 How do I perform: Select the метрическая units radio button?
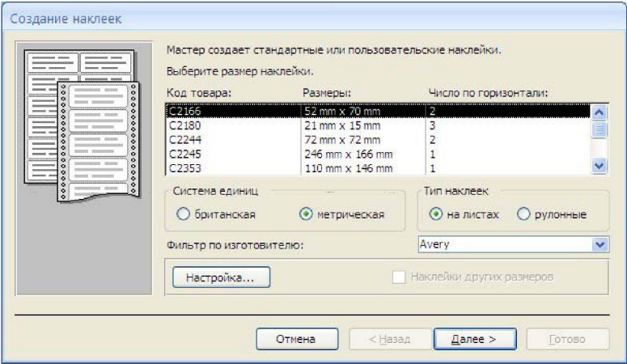(306, 214)
